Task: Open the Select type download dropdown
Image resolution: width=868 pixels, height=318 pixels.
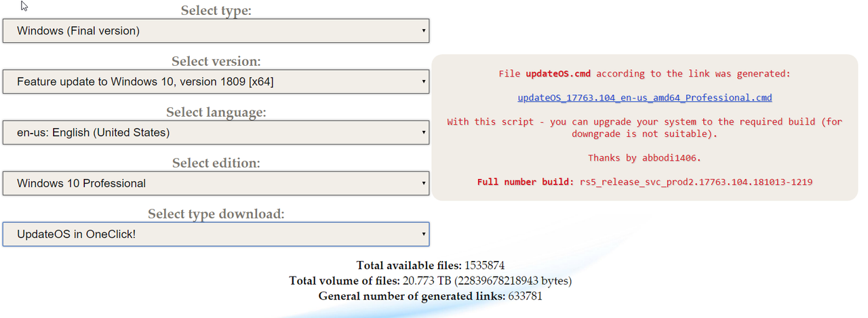Action: (x=216, y=235)
